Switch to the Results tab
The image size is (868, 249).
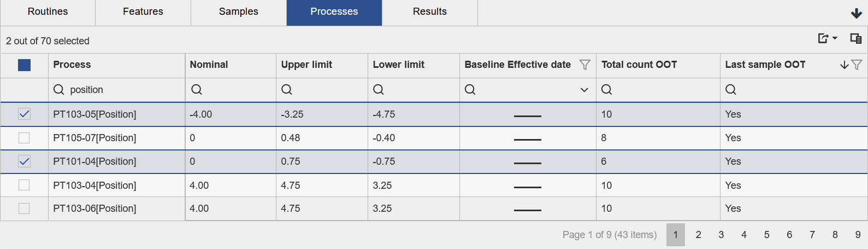[x=429, y=12]
